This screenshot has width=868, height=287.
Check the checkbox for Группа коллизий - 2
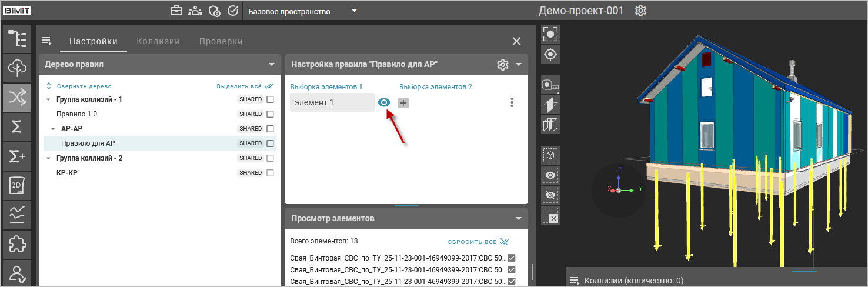270,158
